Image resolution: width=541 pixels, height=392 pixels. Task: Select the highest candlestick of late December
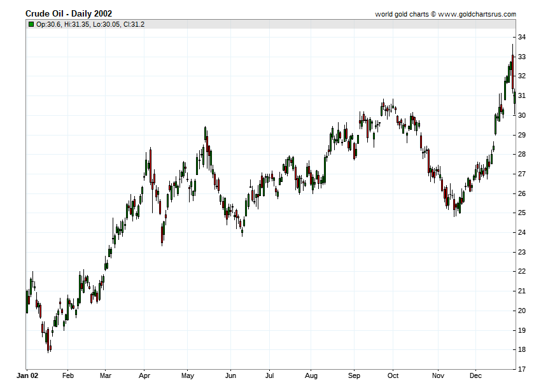click(513, 69)
